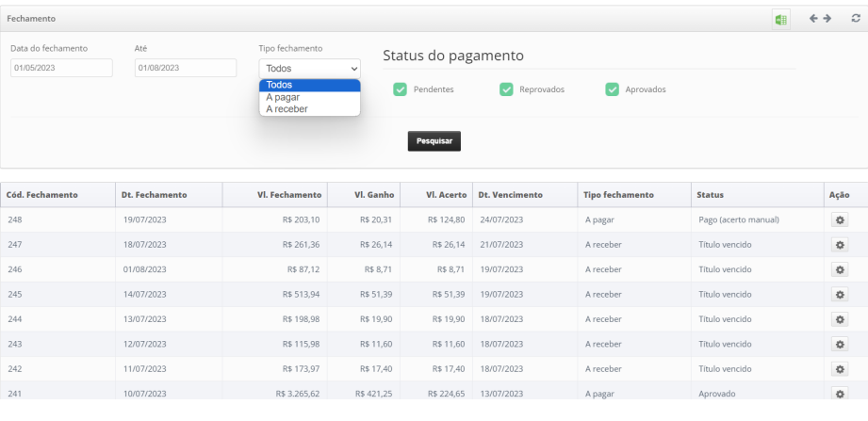Collapse the Tipo fechamento dropdown

[309, 68]
